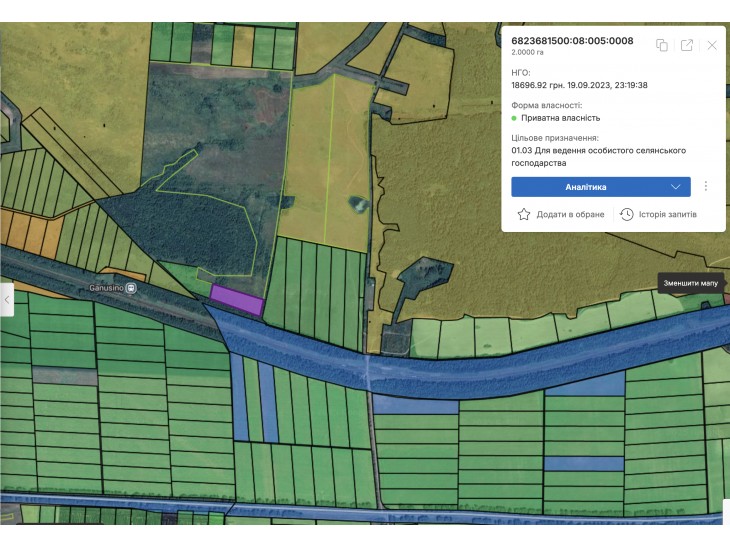
Task: Select the purple highlighted parcel
Action: [237, 300]
